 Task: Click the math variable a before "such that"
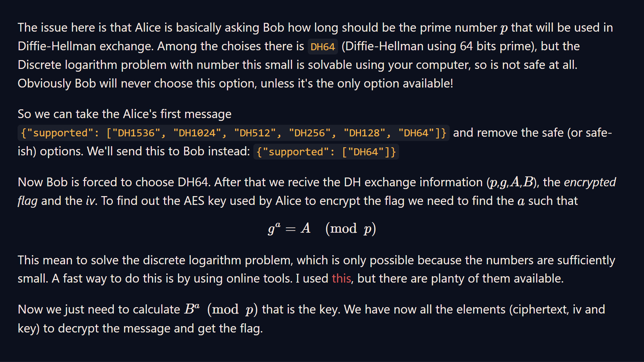[x=521, y=201]
